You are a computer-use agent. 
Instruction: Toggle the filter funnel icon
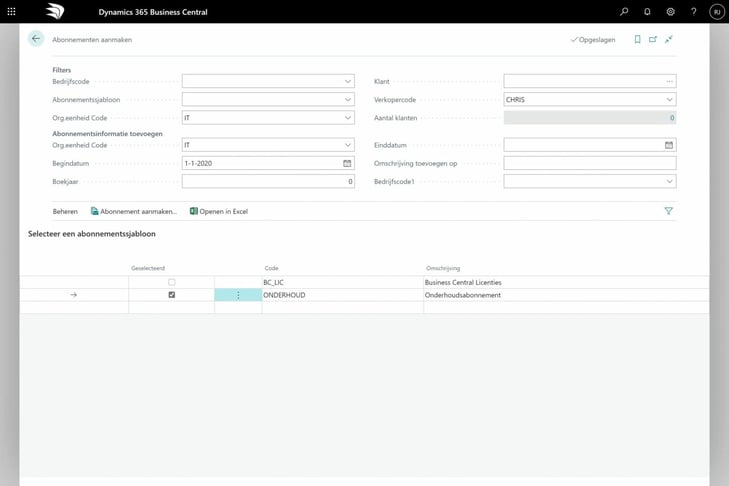point(669,211)
